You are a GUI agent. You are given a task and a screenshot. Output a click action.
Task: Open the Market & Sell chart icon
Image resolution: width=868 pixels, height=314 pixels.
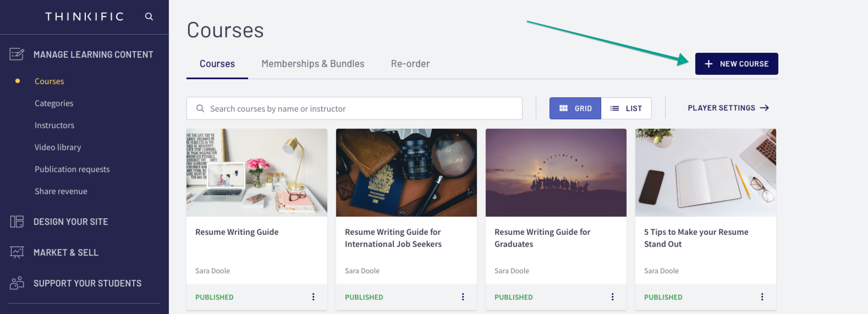(17, 252)
